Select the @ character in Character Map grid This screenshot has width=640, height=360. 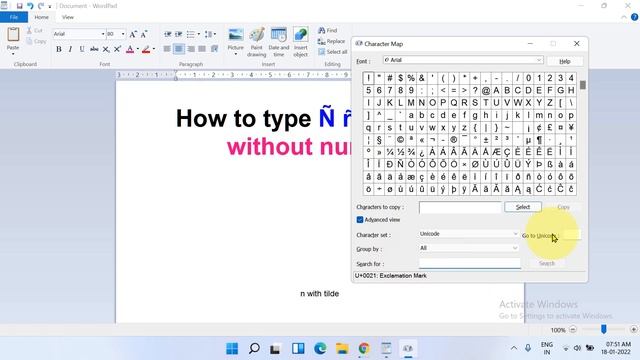tap(486, 90)
